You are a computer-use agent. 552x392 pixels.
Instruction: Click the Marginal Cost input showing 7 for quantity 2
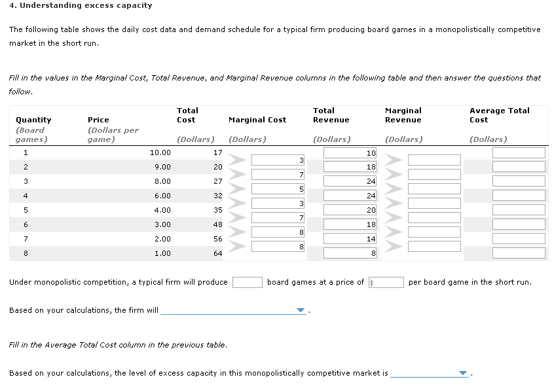[278, 173]
